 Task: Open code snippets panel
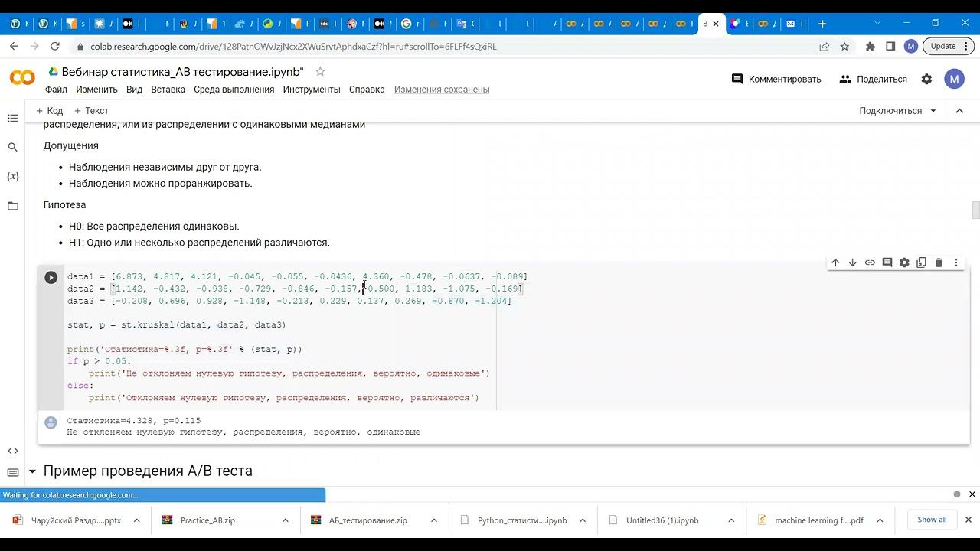coord(12,451)
